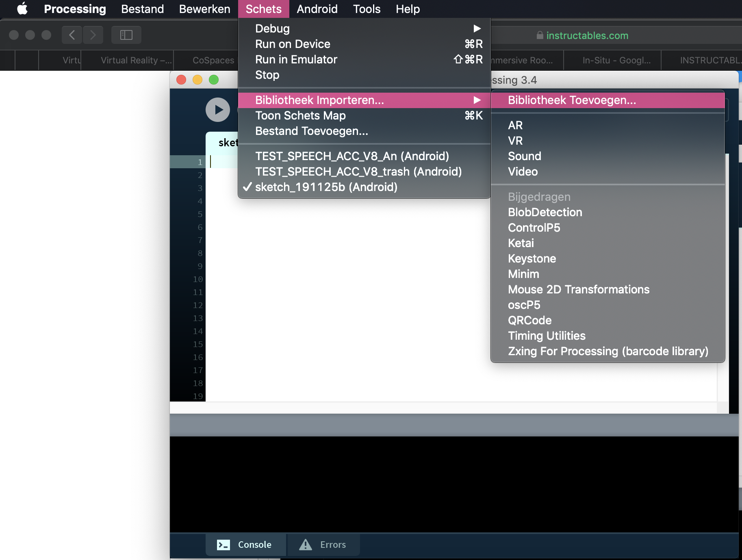The width and height of the screenshot is (742, 560).
Task: Import the Keystone library
Action: click(x=608, y=258)
